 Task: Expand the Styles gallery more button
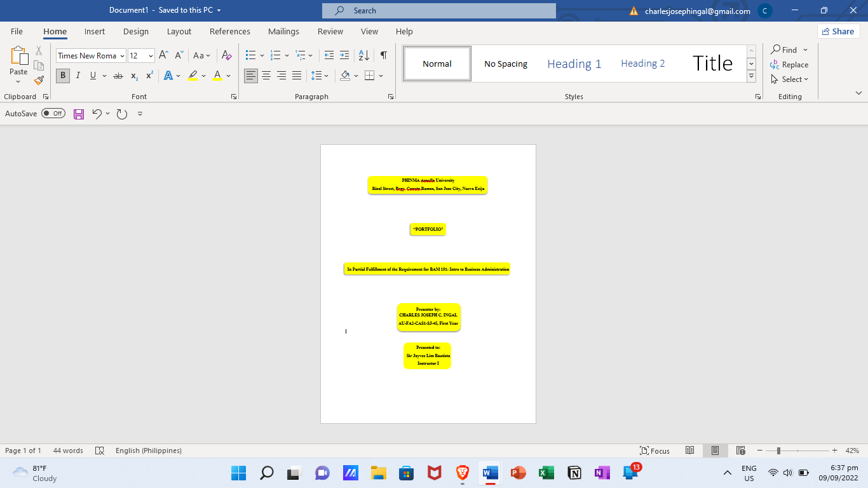pos(751,76)
